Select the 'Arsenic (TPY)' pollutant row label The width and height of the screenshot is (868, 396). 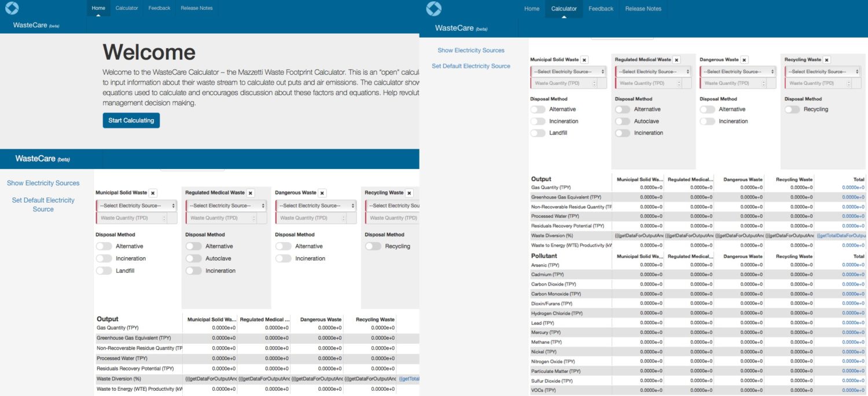546,265
